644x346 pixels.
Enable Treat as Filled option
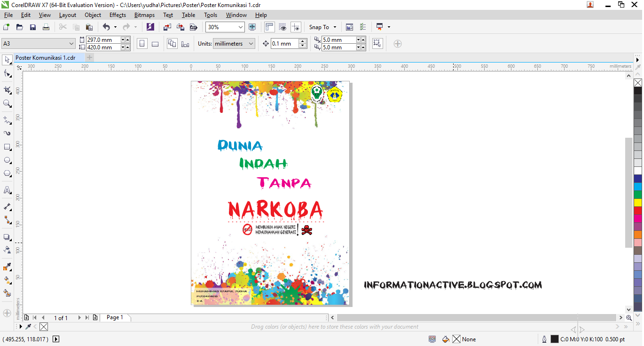point(377,43)
